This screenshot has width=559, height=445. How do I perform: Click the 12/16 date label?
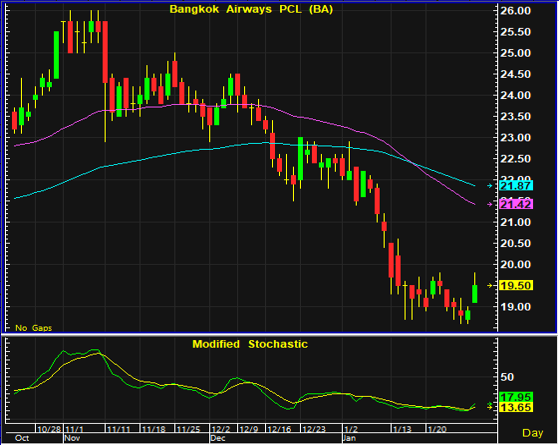[x=280, y=429]
